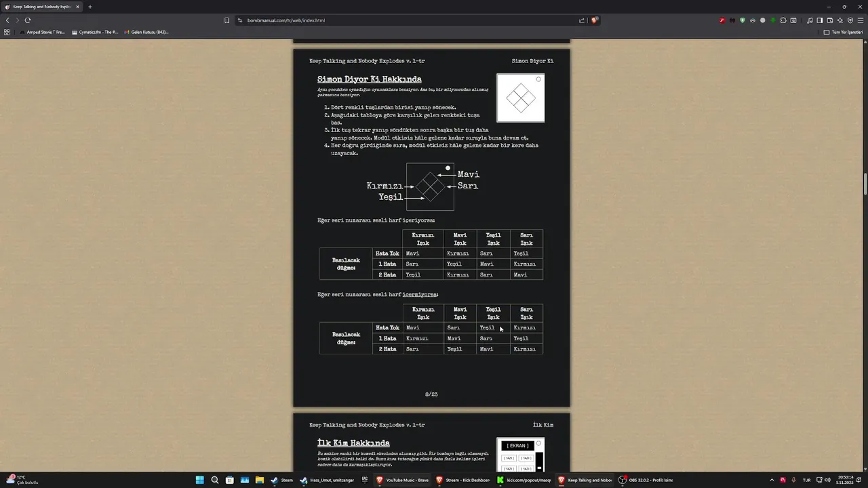Open Cymatics.fm bookmark

95,32
